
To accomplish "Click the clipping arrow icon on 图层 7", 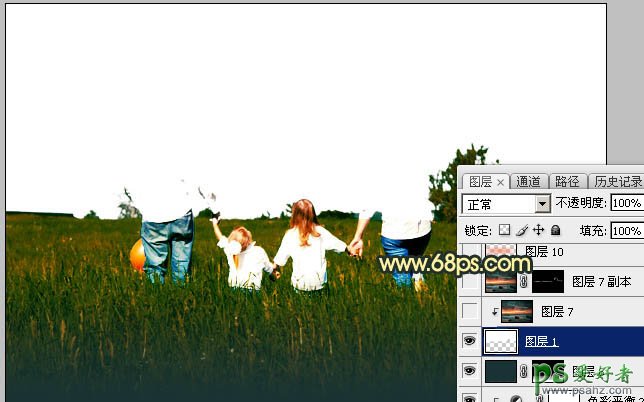I will [494, 312].
